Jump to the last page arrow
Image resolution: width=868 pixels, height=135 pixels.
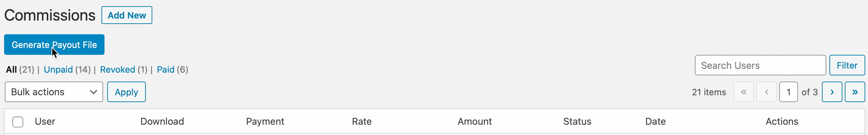click(x=855, y=92)
